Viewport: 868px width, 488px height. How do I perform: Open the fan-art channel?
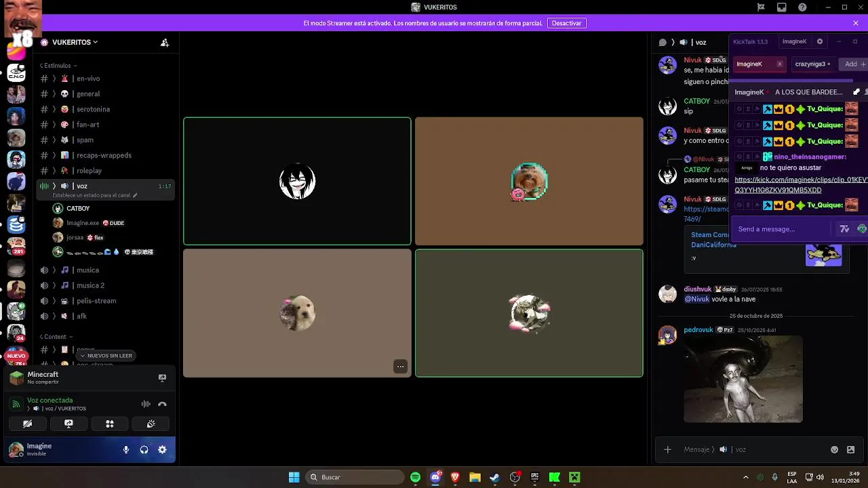pos(106,125)
